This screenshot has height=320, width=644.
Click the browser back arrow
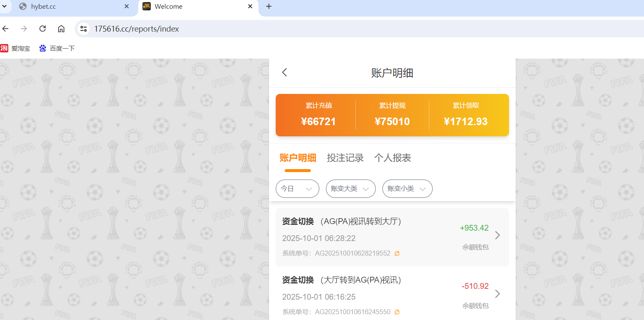5,28
